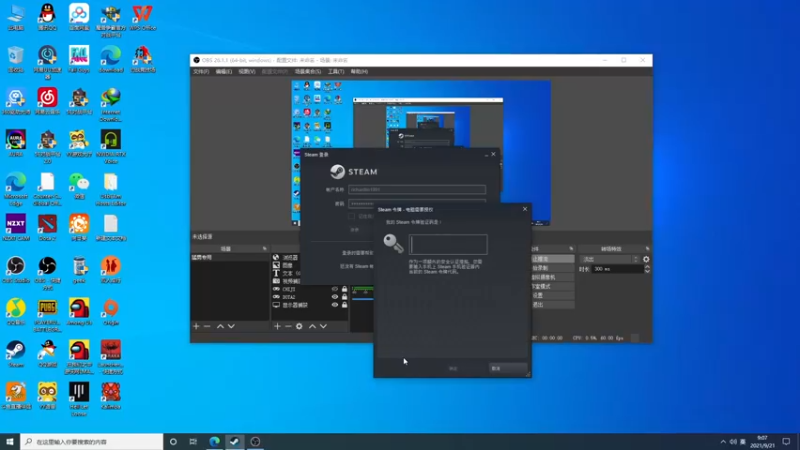Open the 淡出 transition dropdown in OBS
Image resolution: width=800 pixels, height=450 pixels.
610,259
